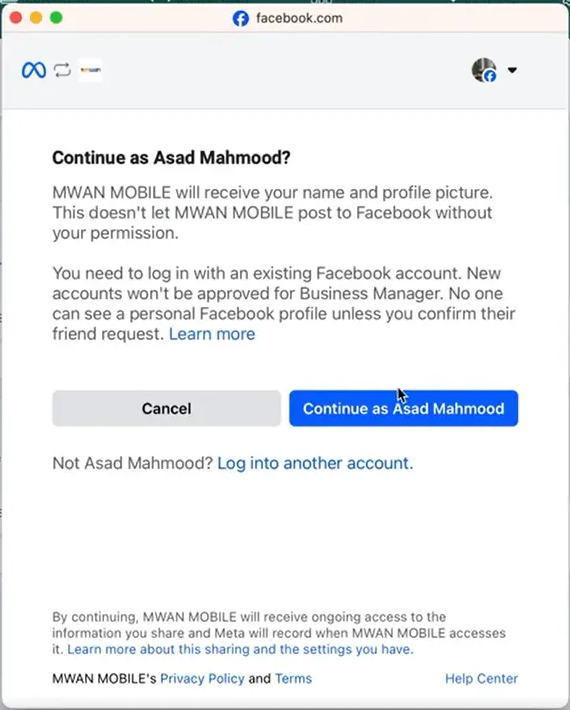
Task: Click the facebook.com title text
Action: tap(299, 18)
